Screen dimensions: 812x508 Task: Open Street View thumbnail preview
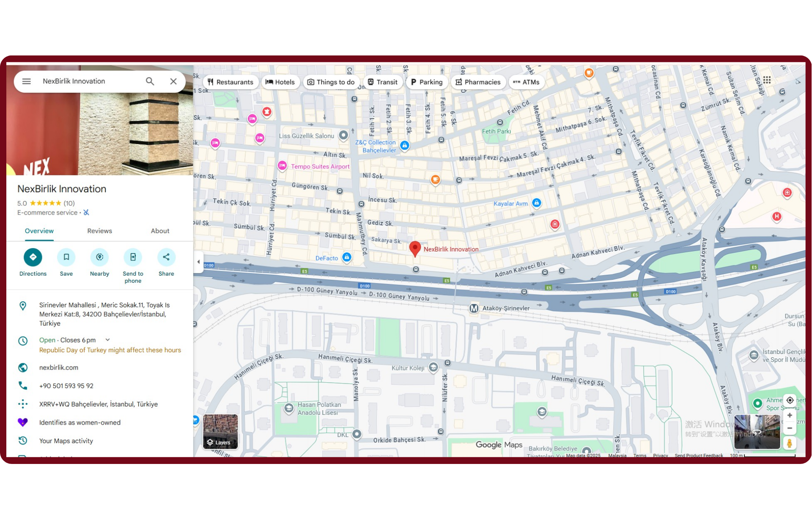(757, 431)
